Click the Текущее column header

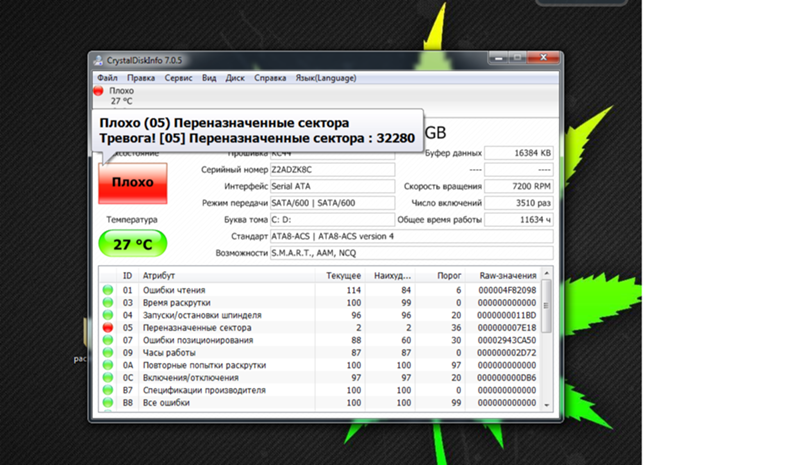click(340, 276)
